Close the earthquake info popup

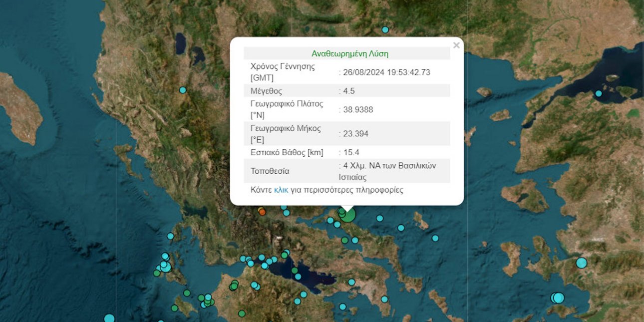tap(456, 45)
